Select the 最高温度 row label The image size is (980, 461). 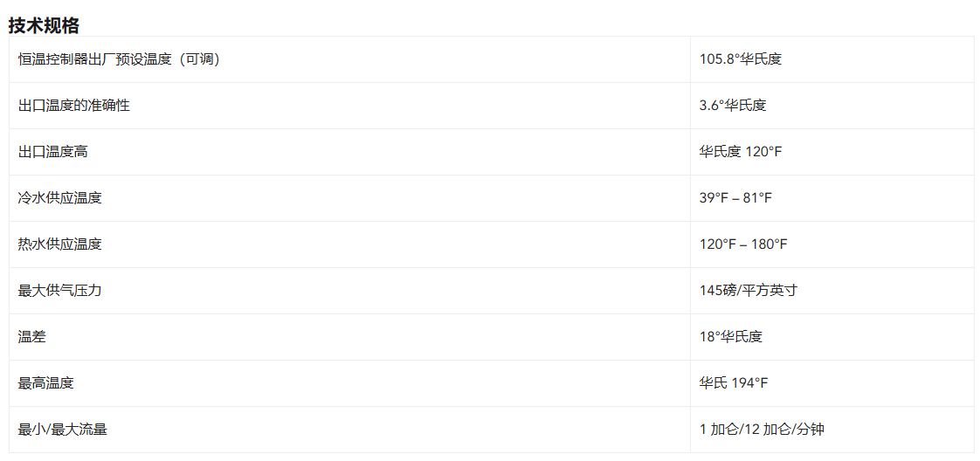(x=46, y=383)
